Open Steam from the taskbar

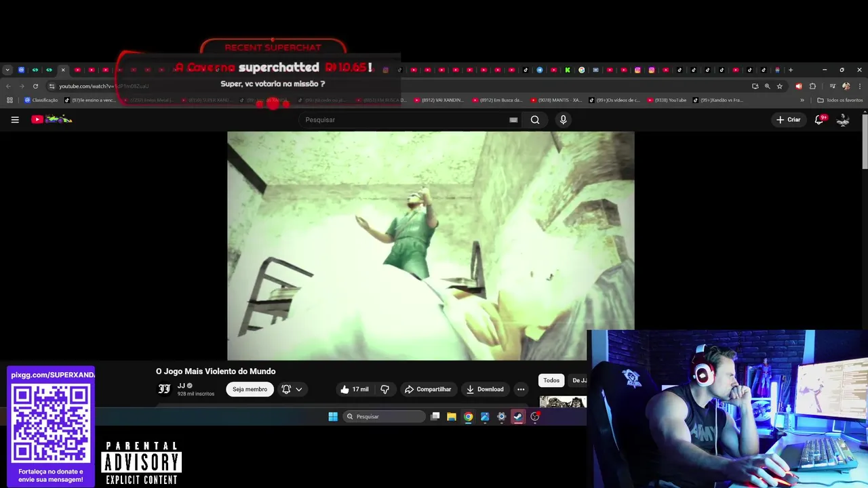(518, 417)
